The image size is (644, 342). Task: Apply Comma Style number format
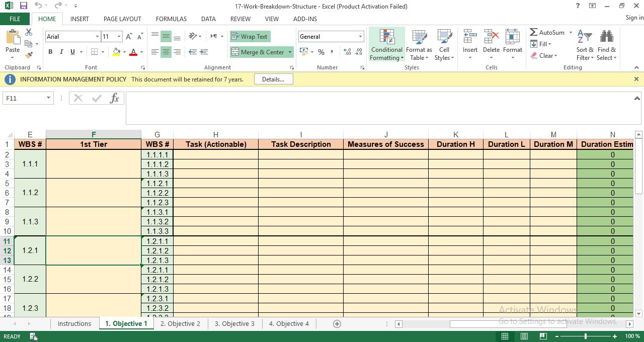[333, 52]
